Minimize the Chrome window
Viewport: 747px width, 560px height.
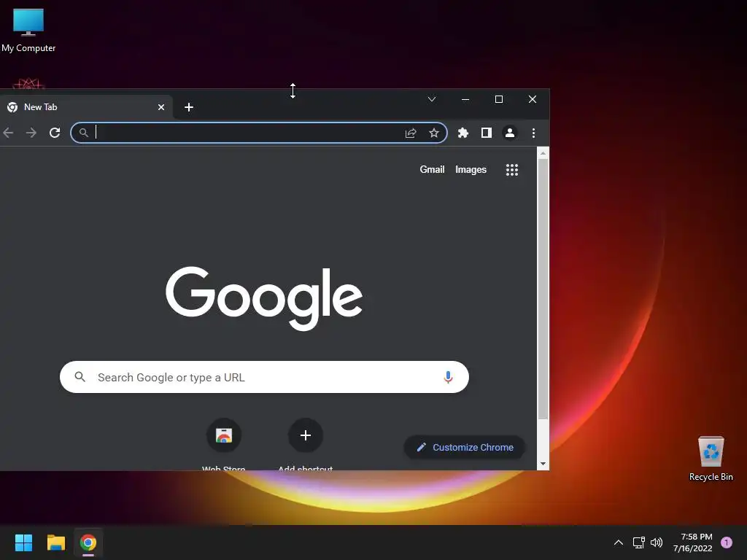pyautogui.click(x=465, y=99)
